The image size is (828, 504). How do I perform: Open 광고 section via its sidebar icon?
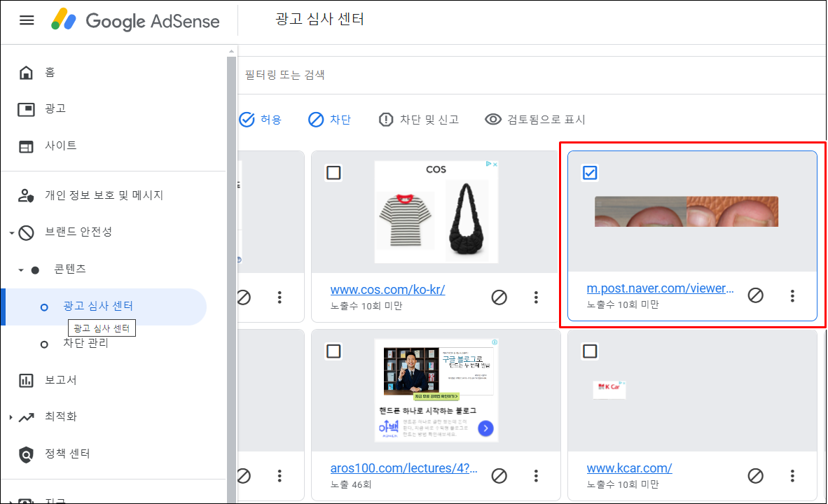[25, 108]
